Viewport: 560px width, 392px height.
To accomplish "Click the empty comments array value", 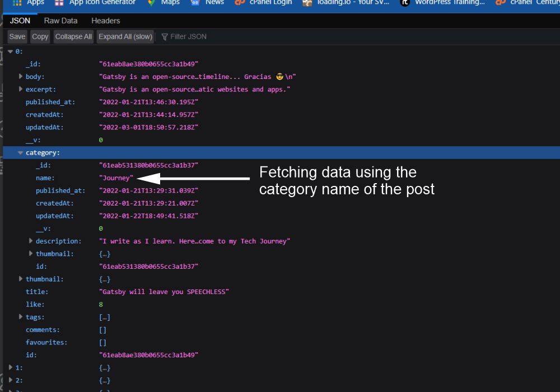I will 102,330.
